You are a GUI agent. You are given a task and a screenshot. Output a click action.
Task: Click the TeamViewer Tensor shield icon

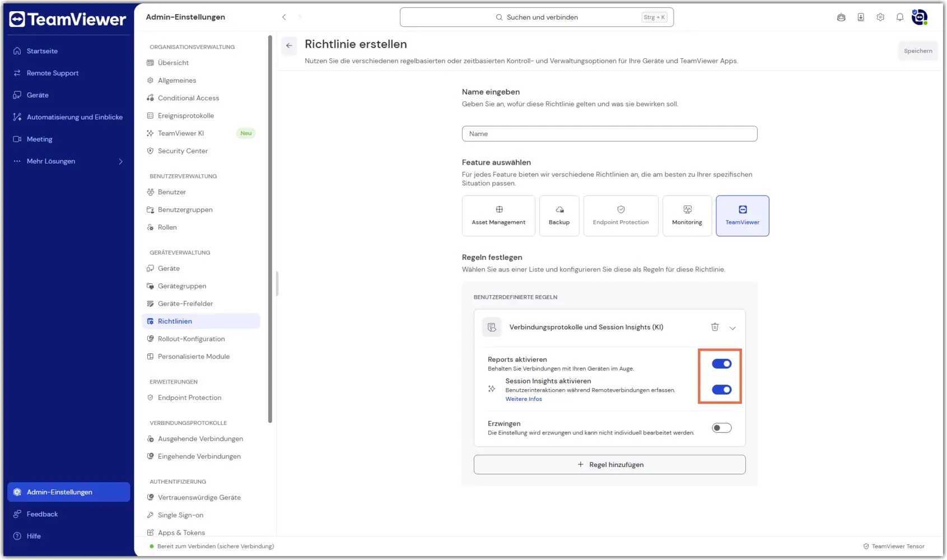point(866,546)
